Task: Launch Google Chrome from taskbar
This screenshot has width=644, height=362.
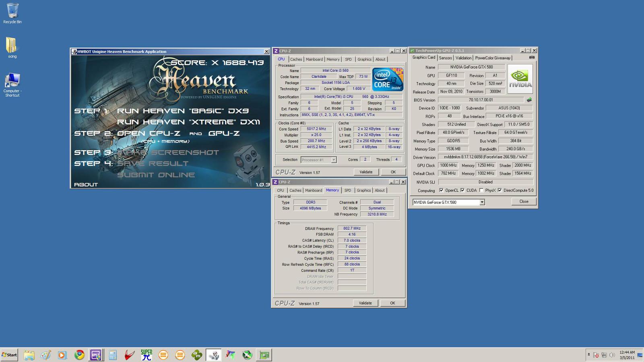Action: point(79,355)
